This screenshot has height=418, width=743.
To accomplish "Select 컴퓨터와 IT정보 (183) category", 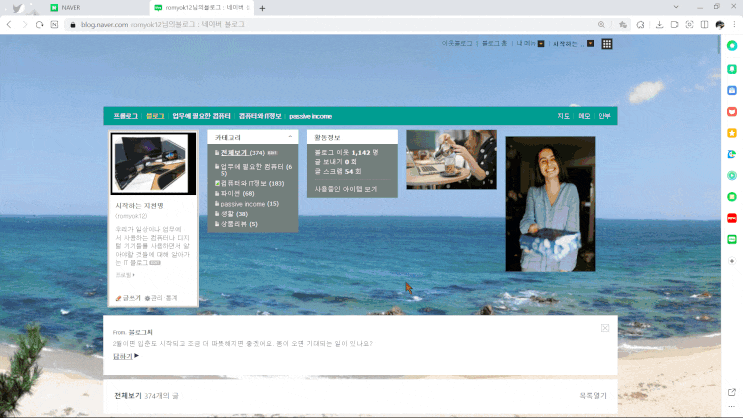I will click(252, 183).
